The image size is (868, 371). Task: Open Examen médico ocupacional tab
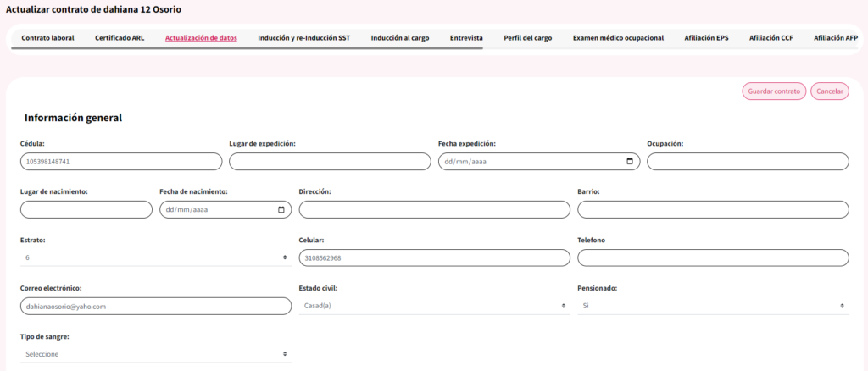click(x=618, y=38)
